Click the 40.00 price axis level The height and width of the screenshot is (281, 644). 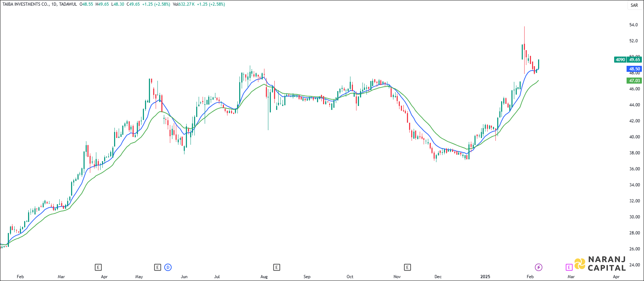click(x=634, y=137)
